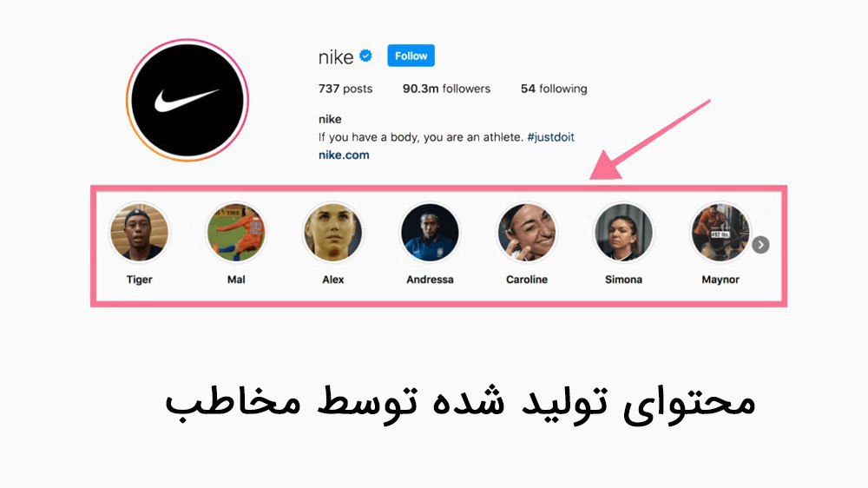Open the Maynor story highlight

pyautogui.click(x=720, y=232)
